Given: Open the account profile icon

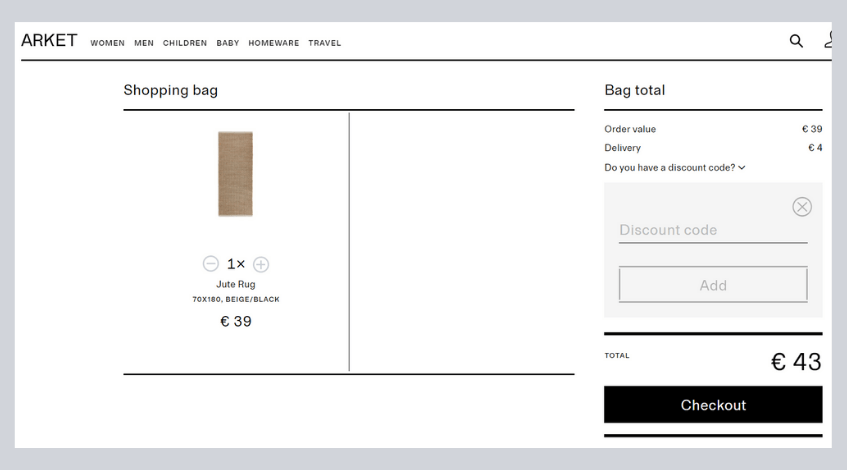Looking at the screenshot, I should click(x=827, y=41).
